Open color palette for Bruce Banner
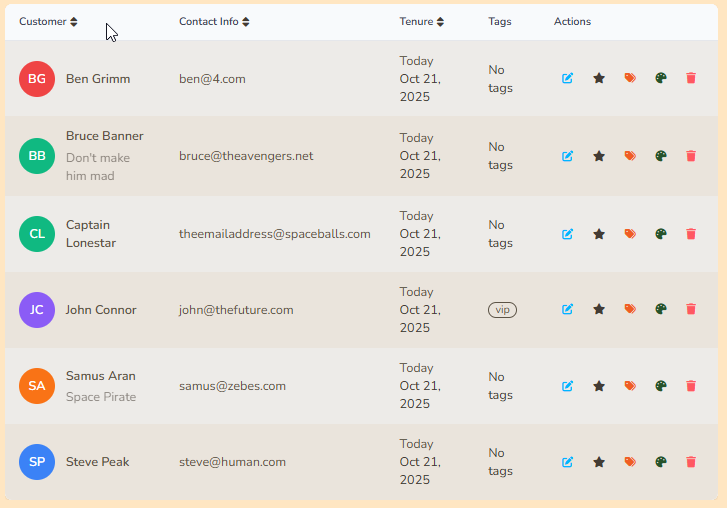 661,156
